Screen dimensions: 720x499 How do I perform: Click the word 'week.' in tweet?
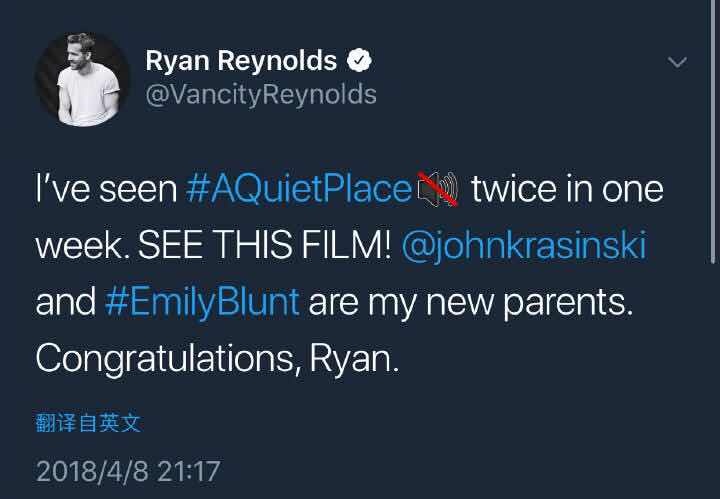82,245
